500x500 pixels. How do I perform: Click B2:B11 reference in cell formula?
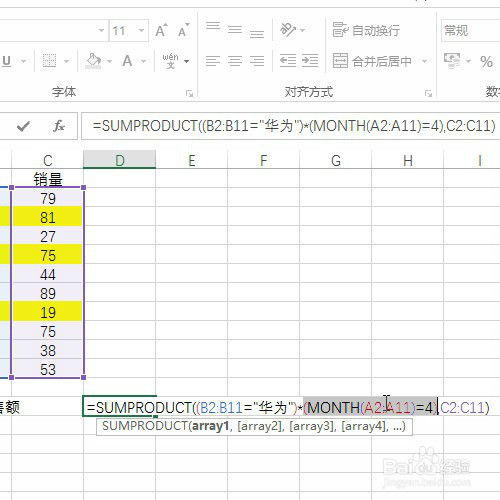pyautogui.click(x=221, y=408)
